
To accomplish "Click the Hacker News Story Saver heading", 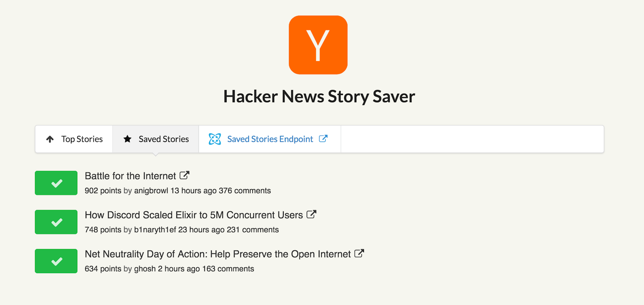I will [319, 97].
